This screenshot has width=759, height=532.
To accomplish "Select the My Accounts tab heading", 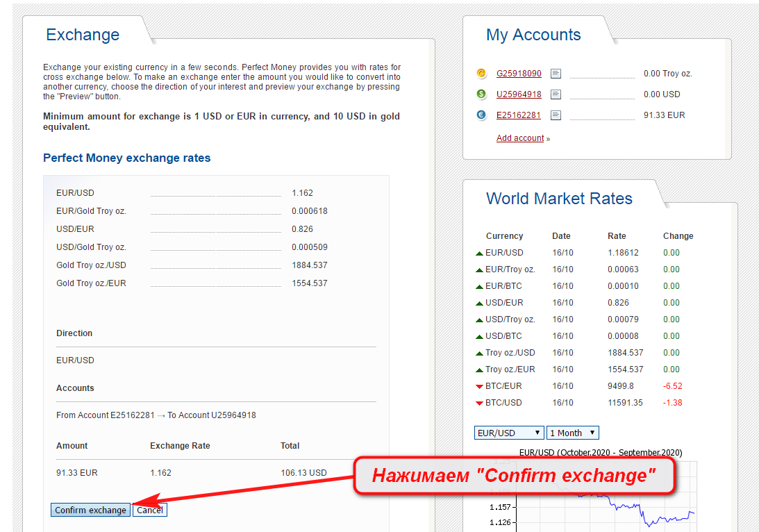I will click(x=533, y=35).
